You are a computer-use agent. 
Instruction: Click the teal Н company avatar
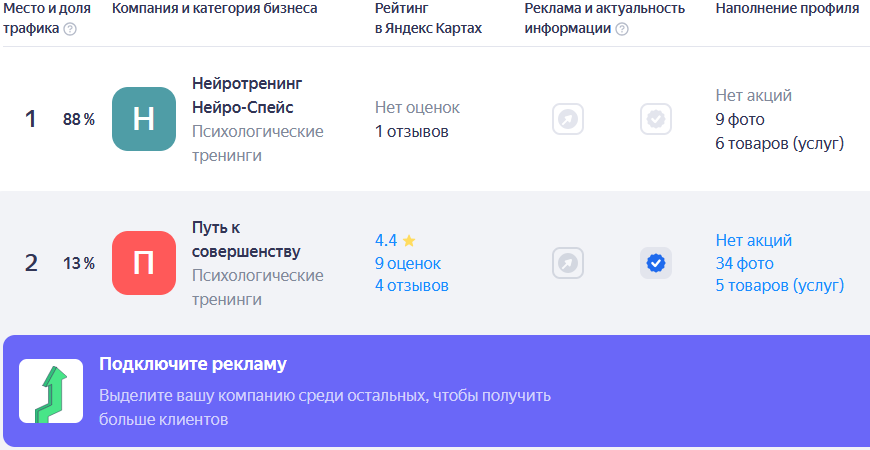coord(144,119)
